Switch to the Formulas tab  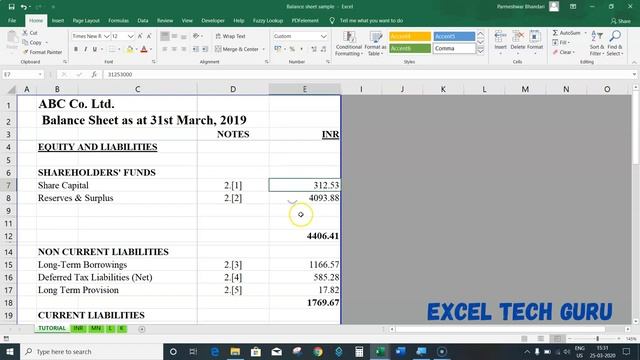click(118, 20)
